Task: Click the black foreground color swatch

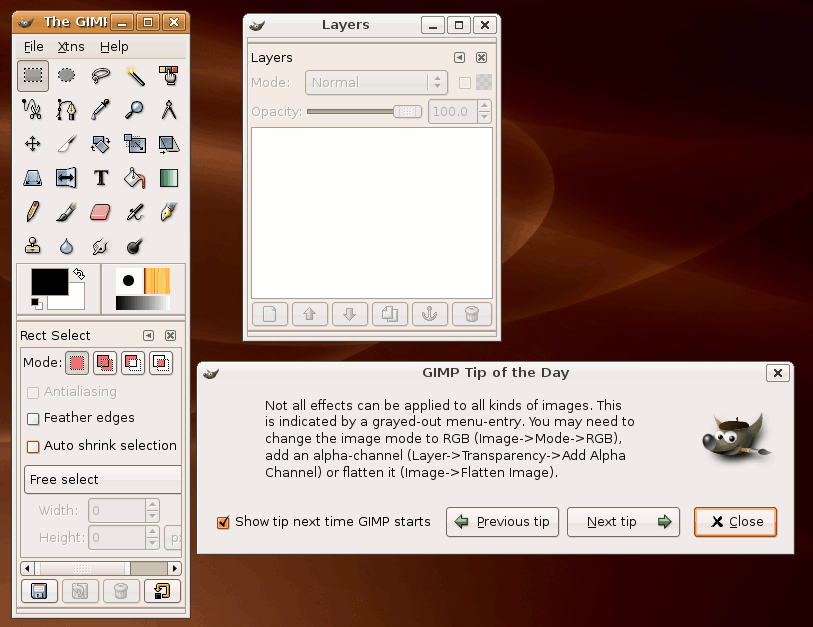Action: click(48, 282)
